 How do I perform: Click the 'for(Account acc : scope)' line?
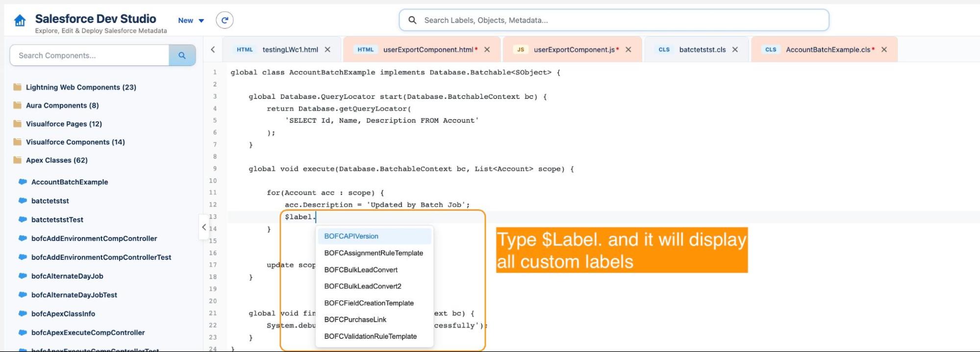326,193
